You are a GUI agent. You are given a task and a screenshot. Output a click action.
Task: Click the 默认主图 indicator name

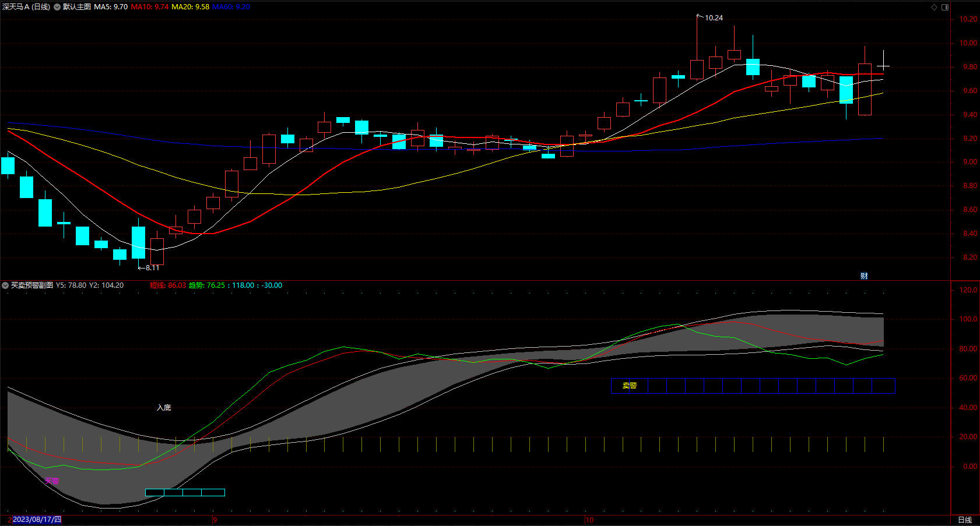[77, 7]
